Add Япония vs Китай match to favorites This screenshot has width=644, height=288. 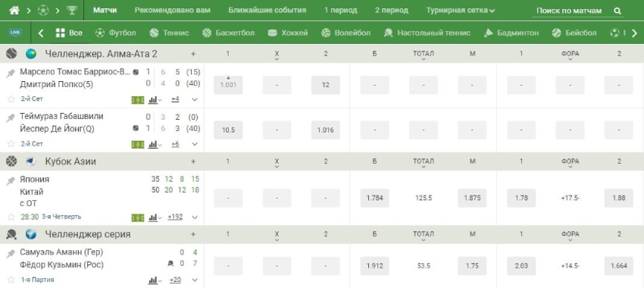11,217
